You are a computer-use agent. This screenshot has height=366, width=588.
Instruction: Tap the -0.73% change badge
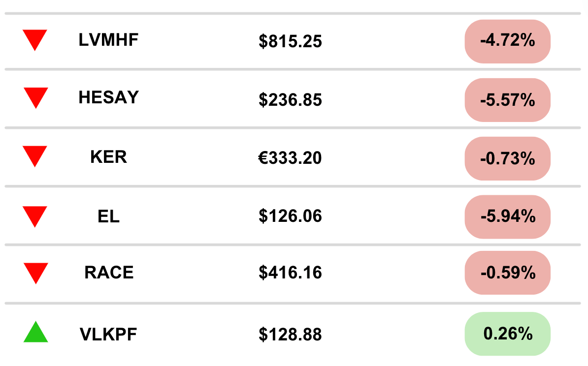(507, 158)
